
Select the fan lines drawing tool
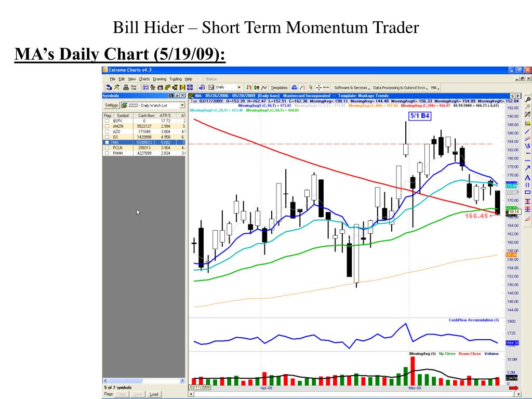528,219
